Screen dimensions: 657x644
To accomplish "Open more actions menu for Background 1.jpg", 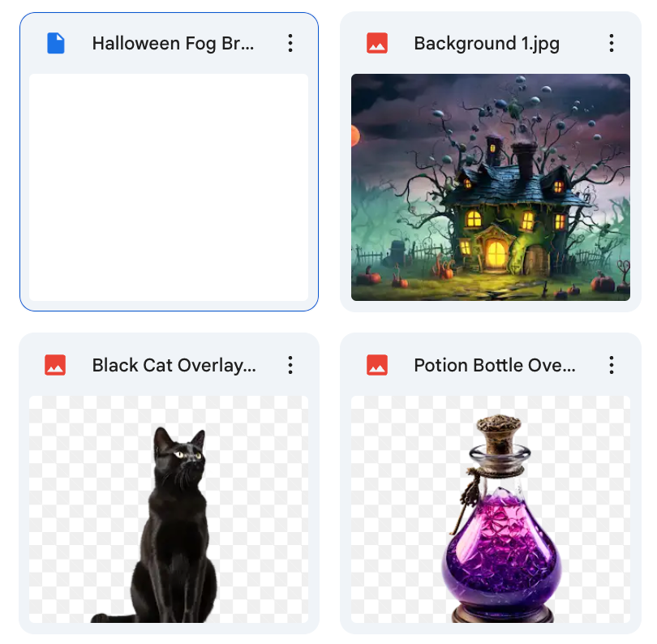I will coord(612,43).
